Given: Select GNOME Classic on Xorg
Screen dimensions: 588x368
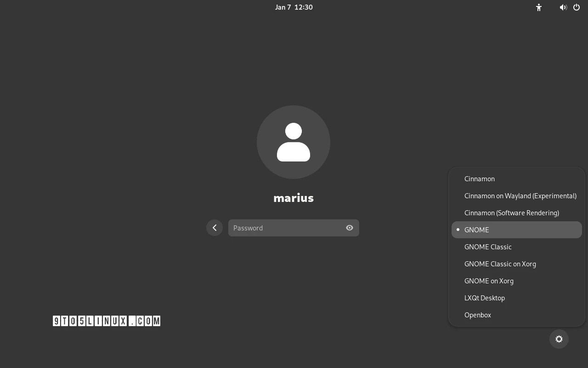Looking at the screenshot, I should (500, 264).
